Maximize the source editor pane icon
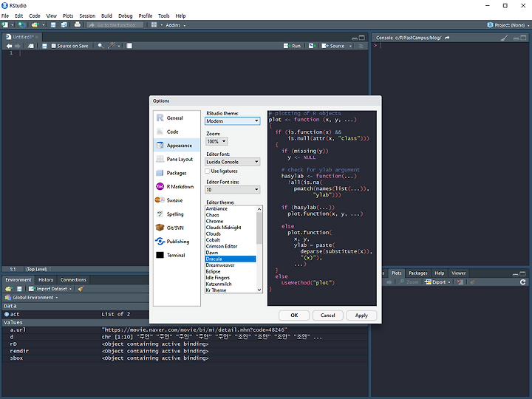 coord(362,38)
